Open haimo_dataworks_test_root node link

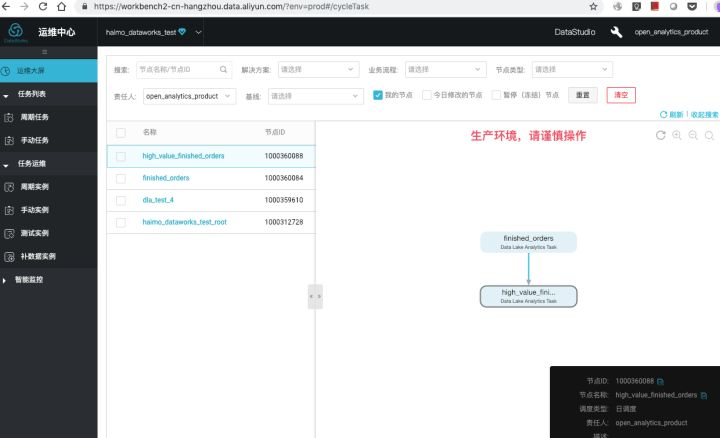[x=184, y=222]
